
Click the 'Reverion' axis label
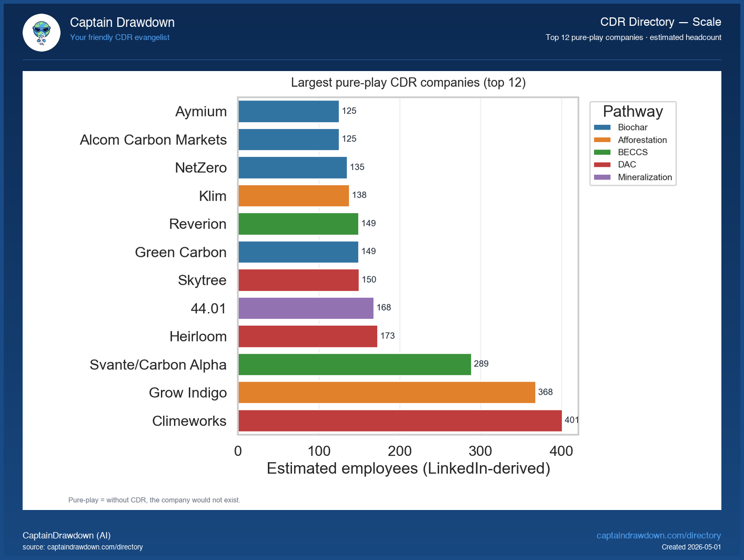(x=198, y=224)
